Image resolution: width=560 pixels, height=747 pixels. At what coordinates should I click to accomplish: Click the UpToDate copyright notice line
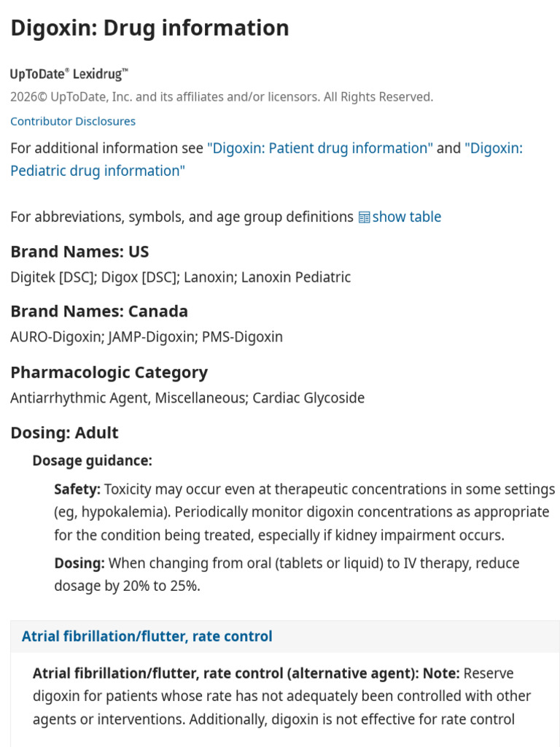pos(222,97)
